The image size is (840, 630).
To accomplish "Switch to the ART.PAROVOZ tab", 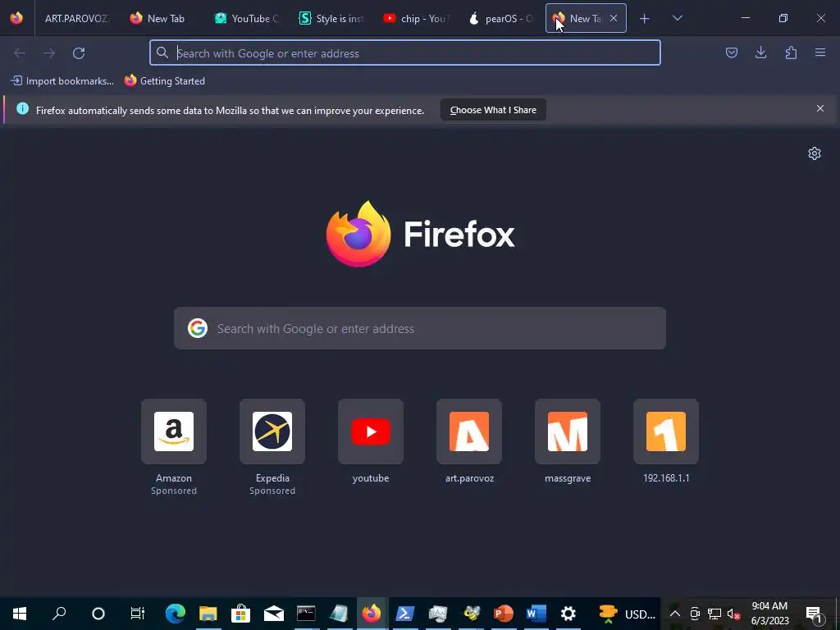I will [x=76, y=19].
